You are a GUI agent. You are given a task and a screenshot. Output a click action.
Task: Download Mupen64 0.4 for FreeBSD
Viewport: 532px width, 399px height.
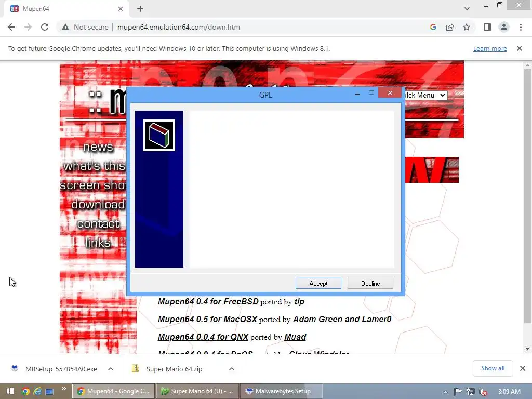208,302
